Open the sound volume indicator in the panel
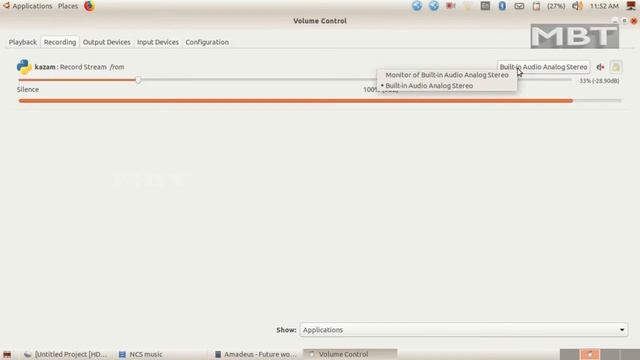The width and height of the screenshot is (640, 360). click(577, 6)
